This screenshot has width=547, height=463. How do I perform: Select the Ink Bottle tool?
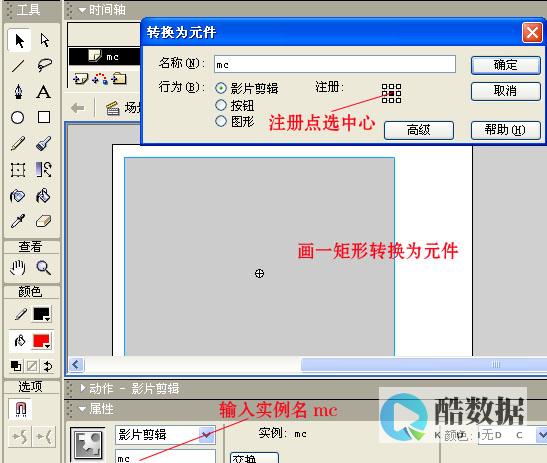(x=17, y=196)
